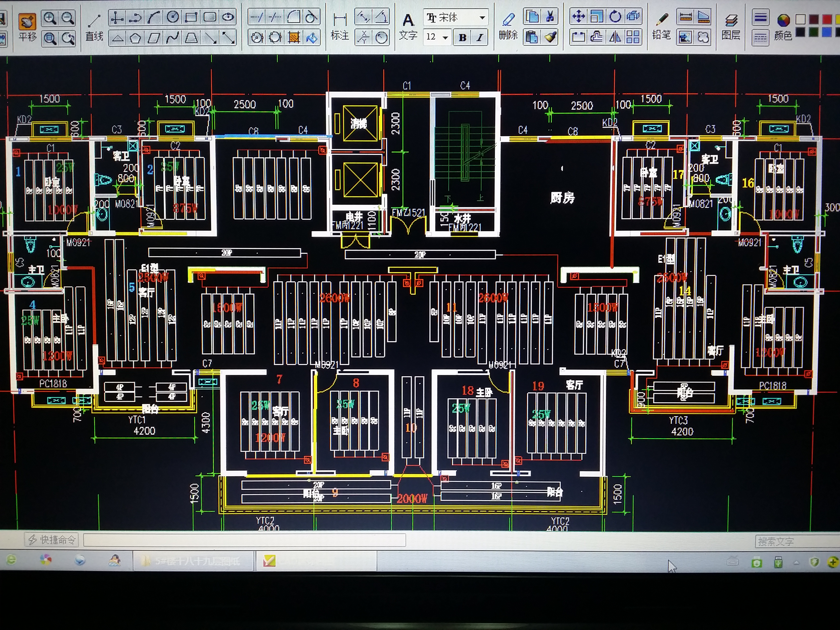This screenshot has width=840, height=630.
Task: Select the 平移 pan hand tool
Action: click(x=27, y=23)
